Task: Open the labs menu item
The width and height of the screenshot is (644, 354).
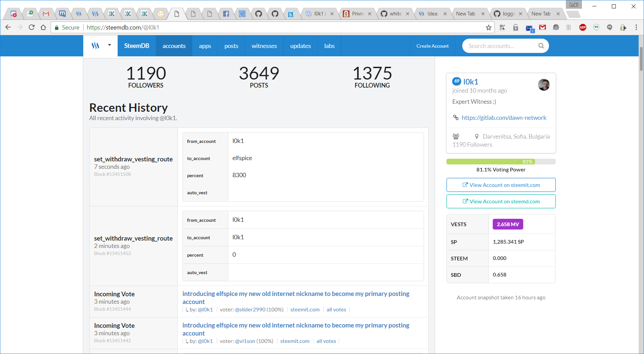Action: click(x=329, y=46)
